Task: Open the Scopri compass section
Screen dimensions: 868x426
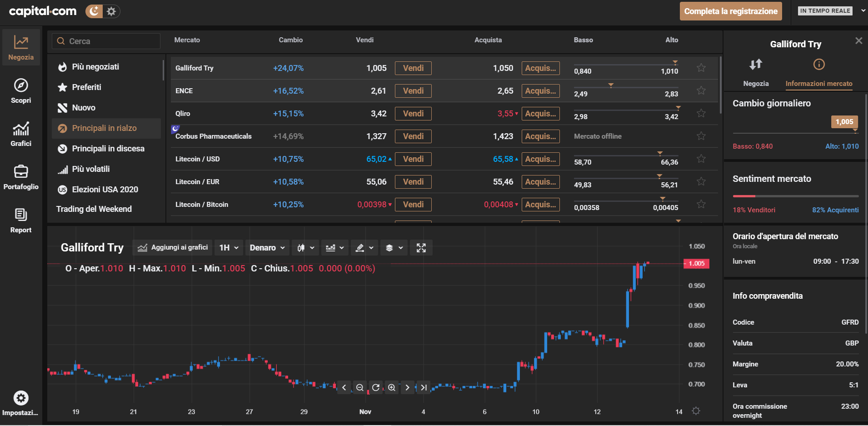Action: tap(21, 91)
